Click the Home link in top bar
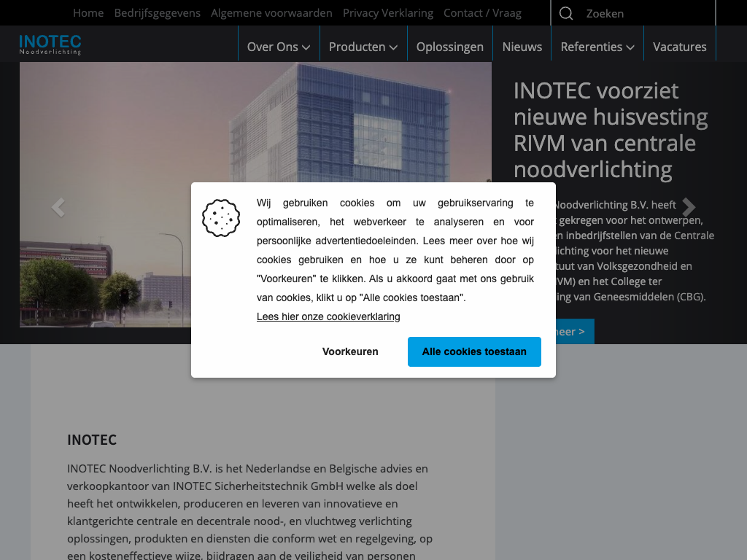This screenshot has height=560, width=747. coord(88,13)
